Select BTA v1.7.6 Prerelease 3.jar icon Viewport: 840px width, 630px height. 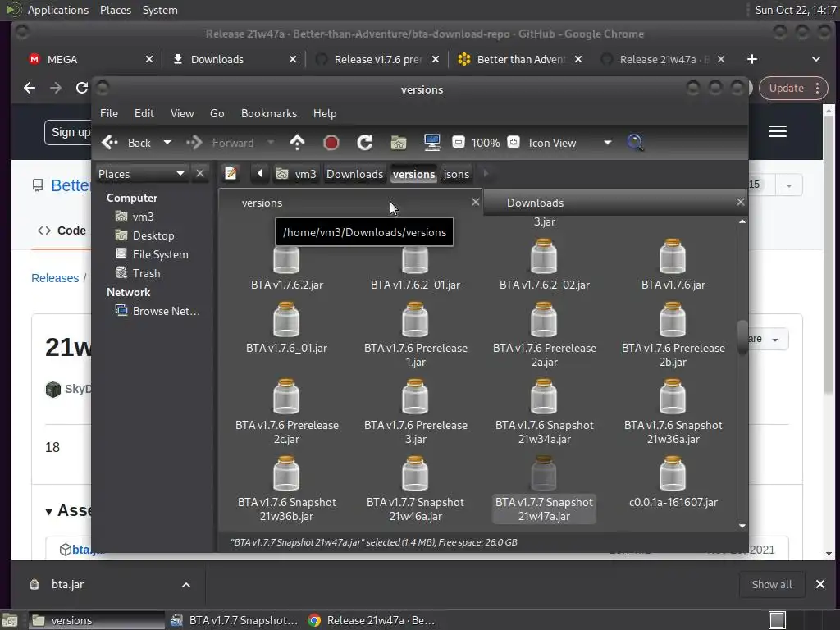pos(415,396)
